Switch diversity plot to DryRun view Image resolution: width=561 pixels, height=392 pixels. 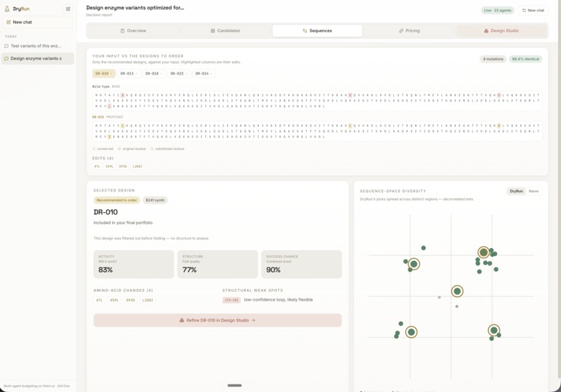(x=516, y=191)
